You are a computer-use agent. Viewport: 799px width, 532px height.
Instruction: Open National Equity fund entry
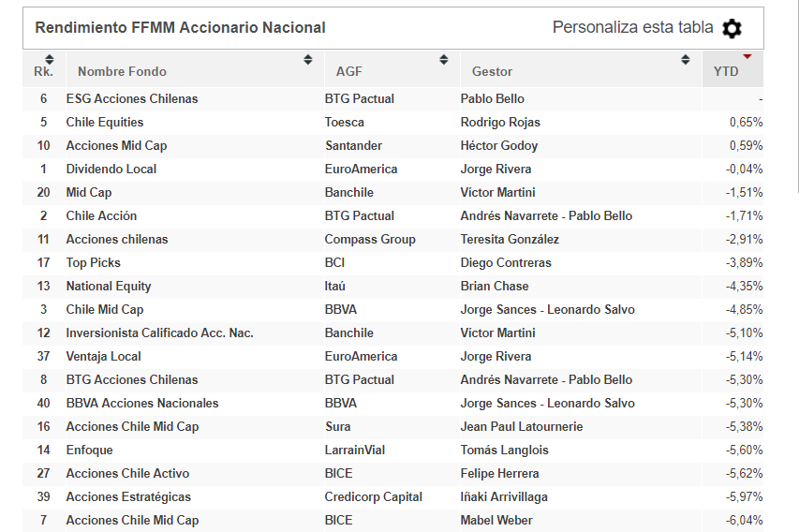click(109, 287)
